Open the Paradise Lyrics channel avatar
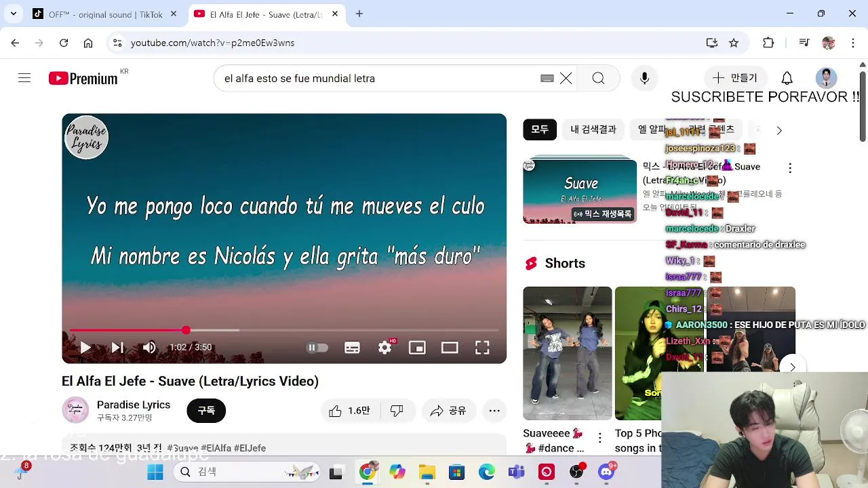The height and width of the screenshot is (488, 868). pyautogui.click(x=75, y=410)
